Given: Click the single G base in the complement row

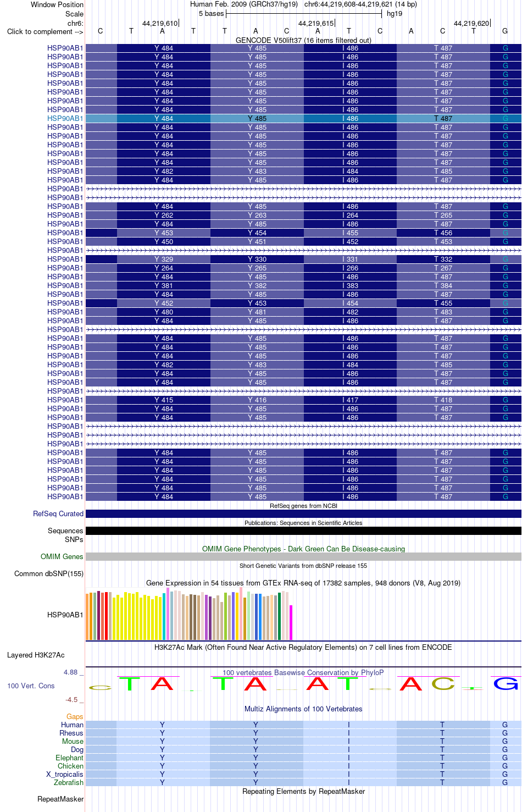Looking at the screenshot, I should coord(505,31).
